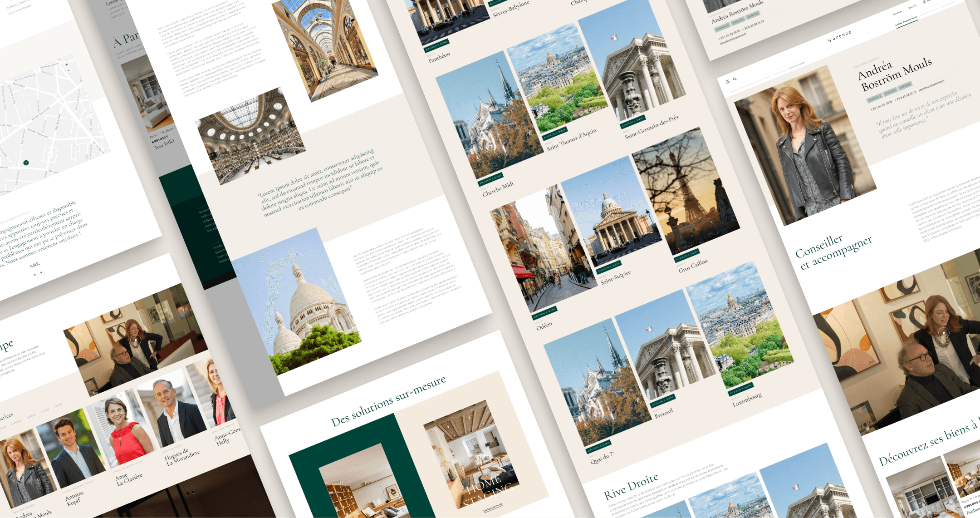Click the Des solutions sur-mesure heading

[x=388, y=401]
